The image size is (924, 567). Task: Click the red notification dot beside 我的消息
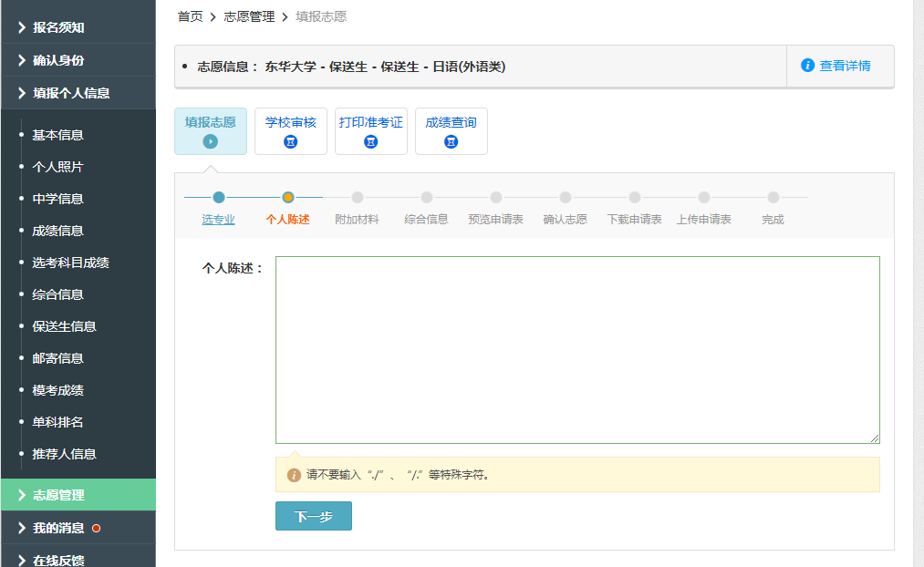tap(96, 528)
